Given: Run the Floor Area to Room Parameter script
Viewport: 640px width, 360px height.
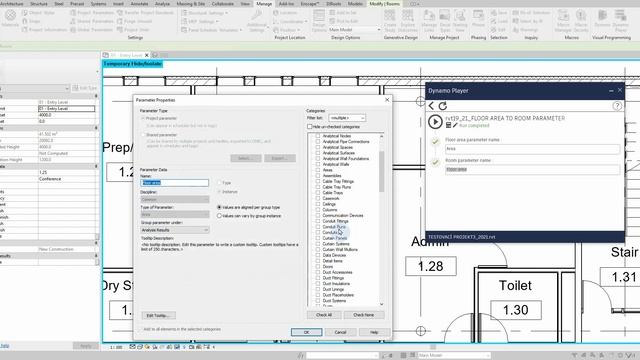Looking at the screenshot, I should point(435,122).
